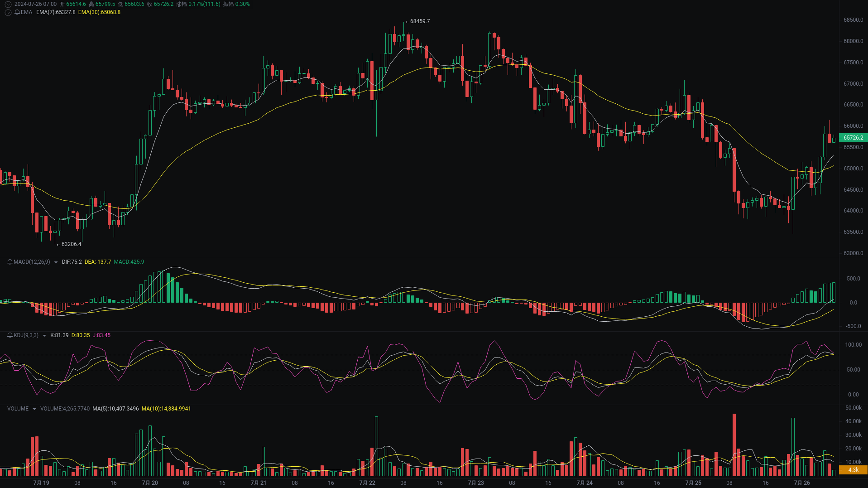Open alert settings via the EMA bell icon

pyautogui.click(x=17, y=12)
